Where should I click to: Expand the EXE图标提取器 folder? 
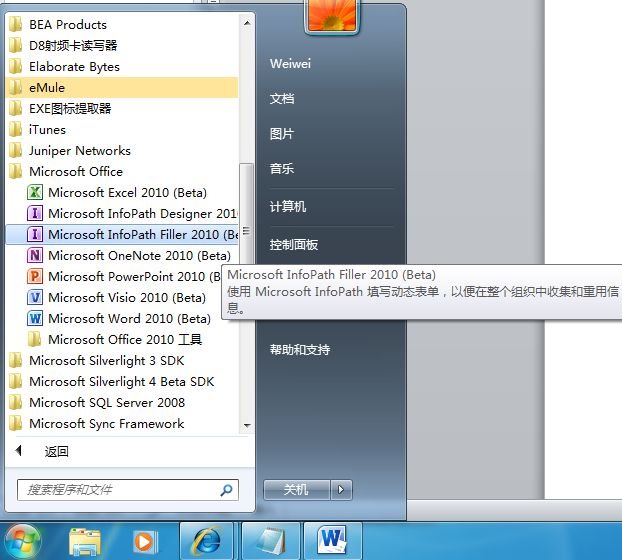pos(122,109)
